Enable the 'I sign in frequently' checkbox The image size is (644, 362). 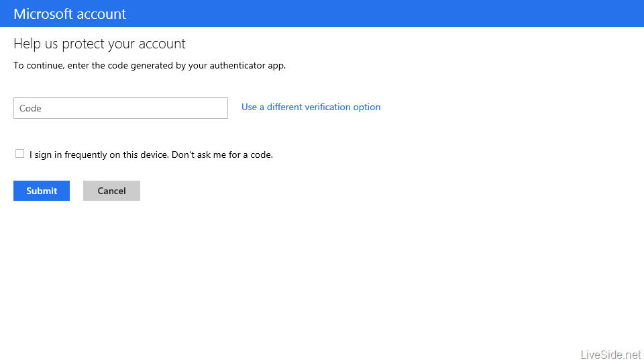pos(19,154)
